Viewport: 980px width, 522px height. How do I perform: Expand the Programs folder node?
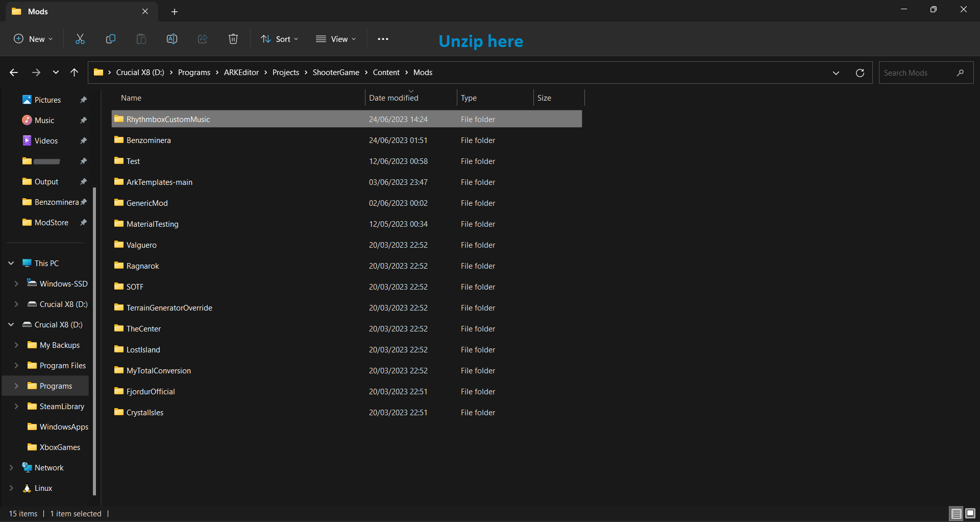[x=16, y=386]
